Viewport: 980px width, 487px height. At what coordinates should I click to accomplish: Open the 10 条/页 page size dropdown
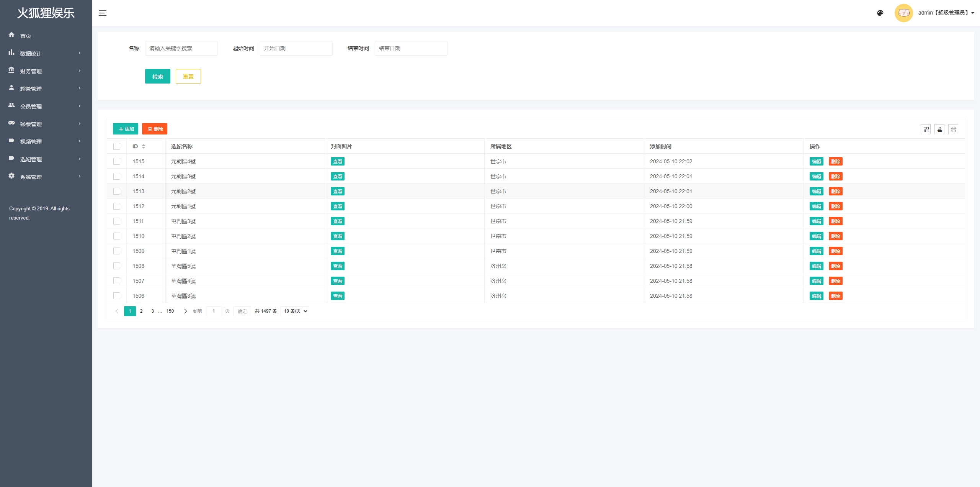pos(295,311)
